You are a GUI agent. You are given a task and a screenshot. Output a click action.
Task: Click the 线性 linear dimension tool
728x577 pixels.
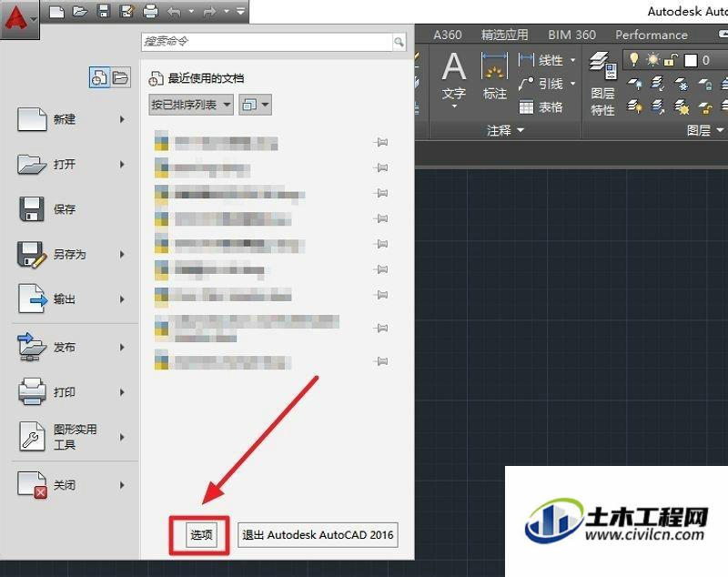(x=541, y=60)
